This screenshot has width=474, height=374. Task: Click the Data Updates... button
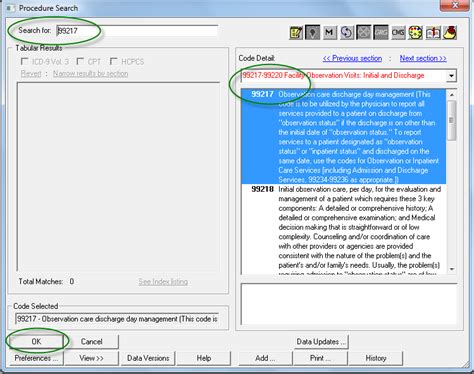[321, 342]
